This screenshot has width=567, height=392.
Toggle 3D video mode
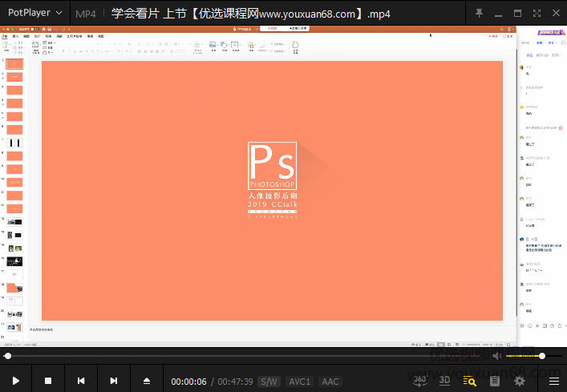445,380
